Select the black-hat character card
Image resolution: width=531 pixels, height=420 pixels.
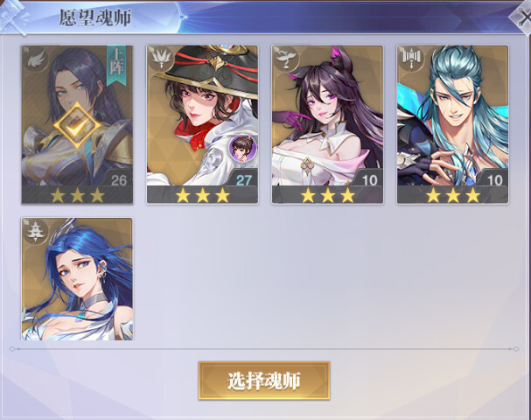pyautogui.click(x=202, y=124)
